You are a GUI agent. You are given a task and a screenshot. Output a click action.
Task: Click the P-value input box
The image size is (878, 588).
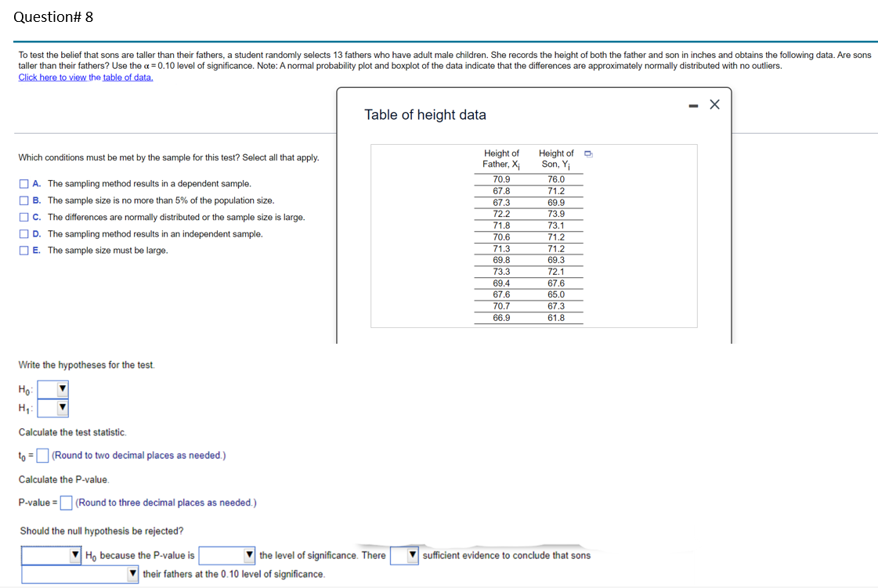(65, 503)
